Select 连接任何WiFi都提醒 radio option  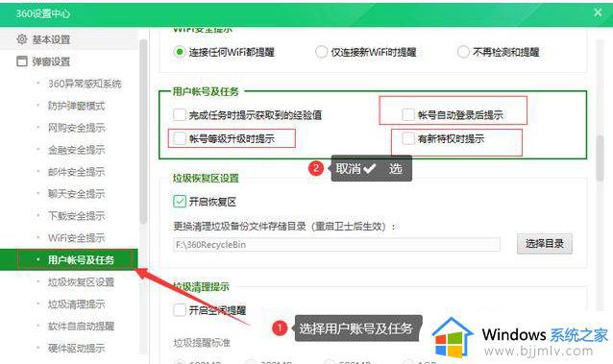[180, 52]
